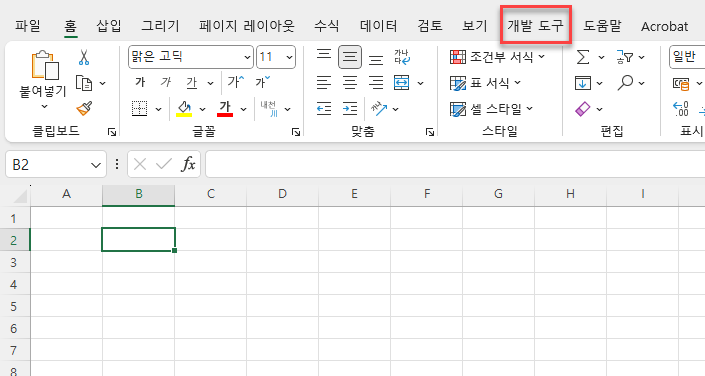Switch to the 삽입 (Insert) tab
Screen dimensions: 705x376
[x=109, y=26]
